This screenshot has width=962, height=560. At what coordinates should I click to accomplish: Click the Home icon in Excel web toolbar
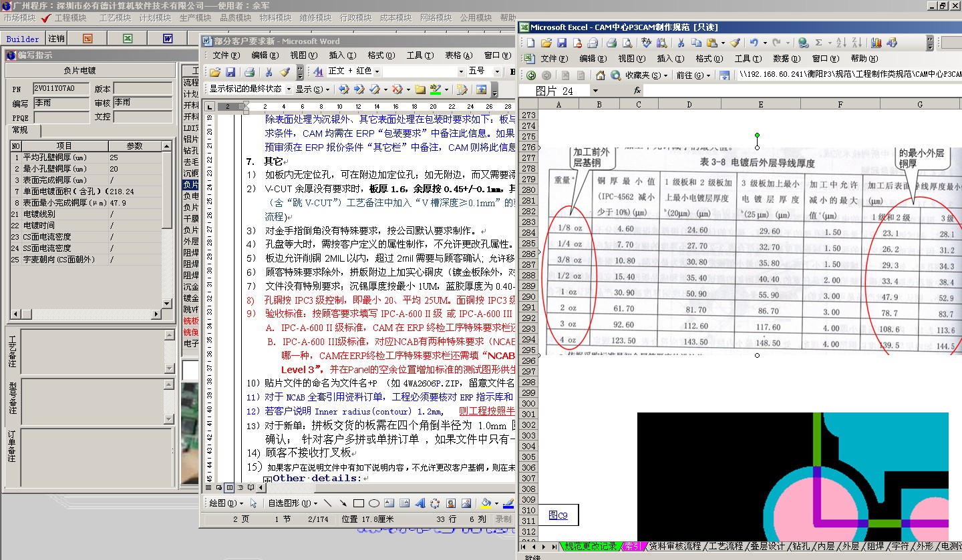tap(600, 75)
